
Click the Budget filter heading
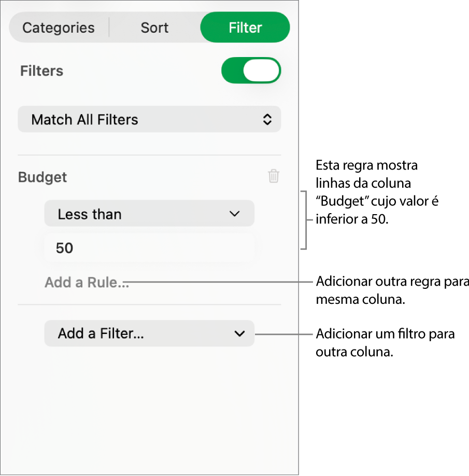pos(42,177)
